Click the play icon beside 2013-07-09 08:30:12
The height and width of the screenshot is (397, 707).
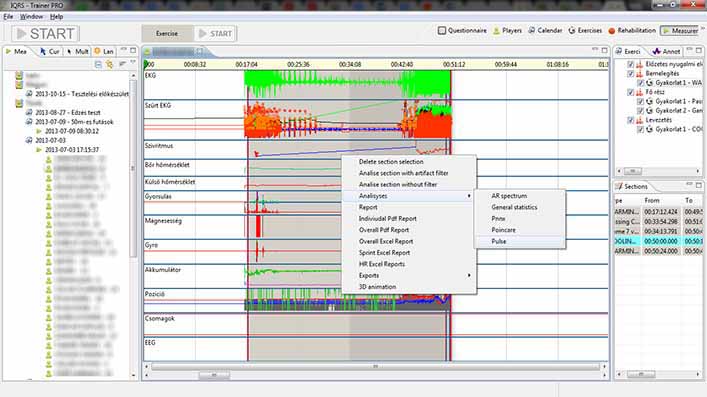[x=39, y=131]
